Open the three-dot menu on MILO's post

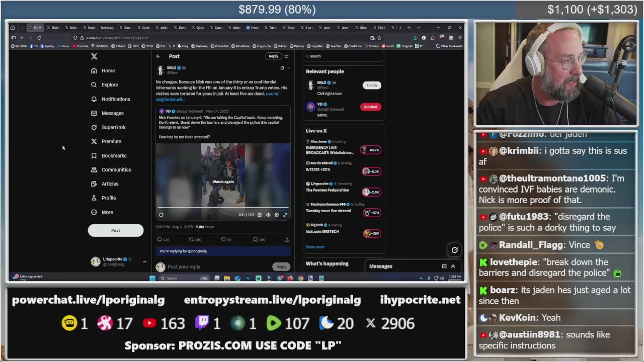coord(288,68)
